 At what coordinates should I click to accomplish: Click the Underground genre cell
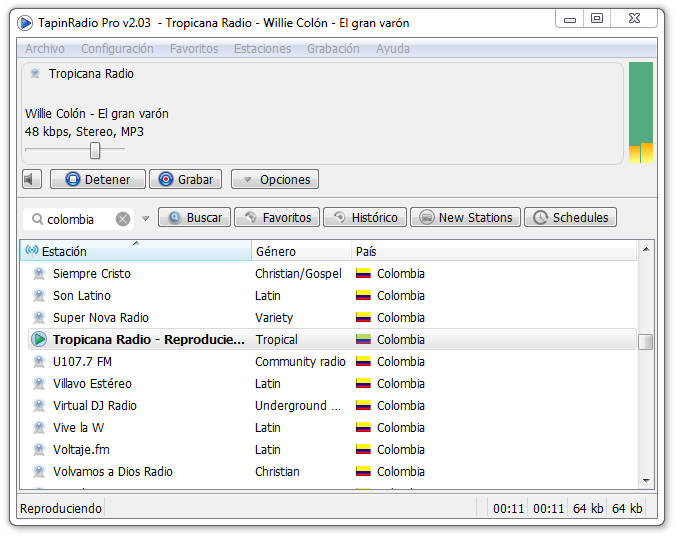298,406
